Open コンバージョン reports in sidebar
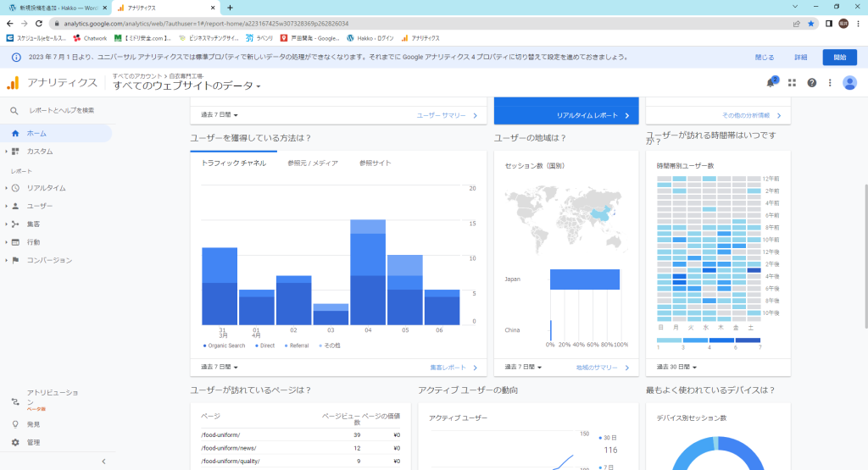 [49, 261]
